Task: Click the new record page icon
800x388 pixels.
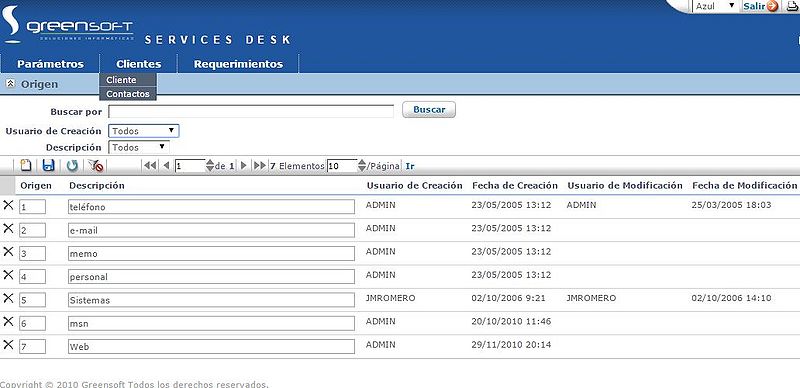Action: click(26, 165)
